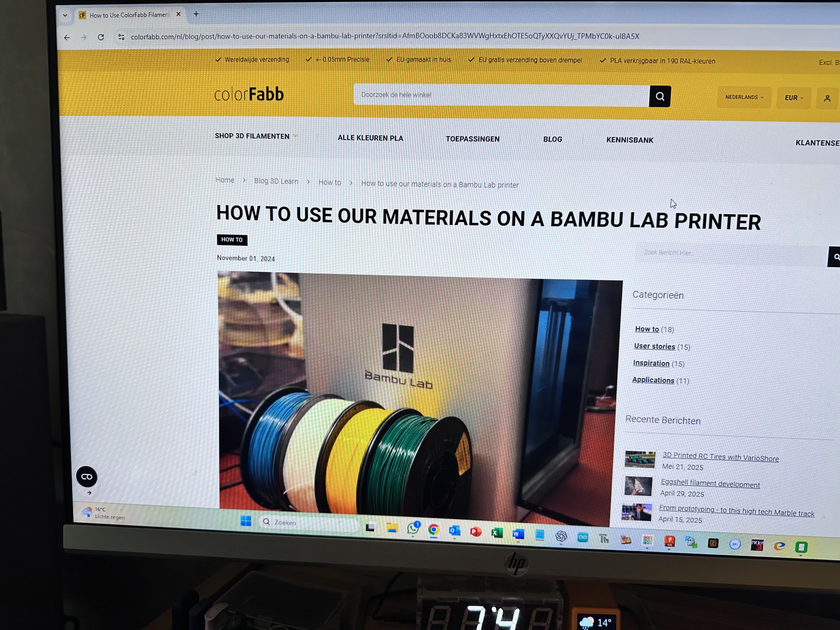The width and height of the screenshot is (840, 630).
Task: Open site information icon in address bar
Action: [121, 37]
